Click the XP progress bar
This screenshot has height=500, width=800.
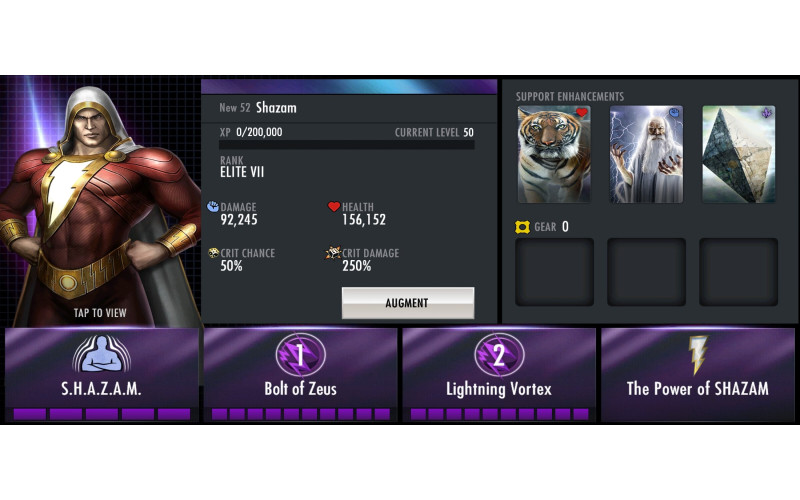point(347,145)
